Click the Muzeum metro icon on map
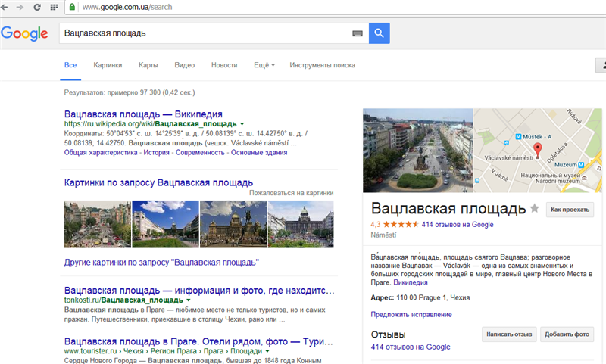 click(581, 165)
